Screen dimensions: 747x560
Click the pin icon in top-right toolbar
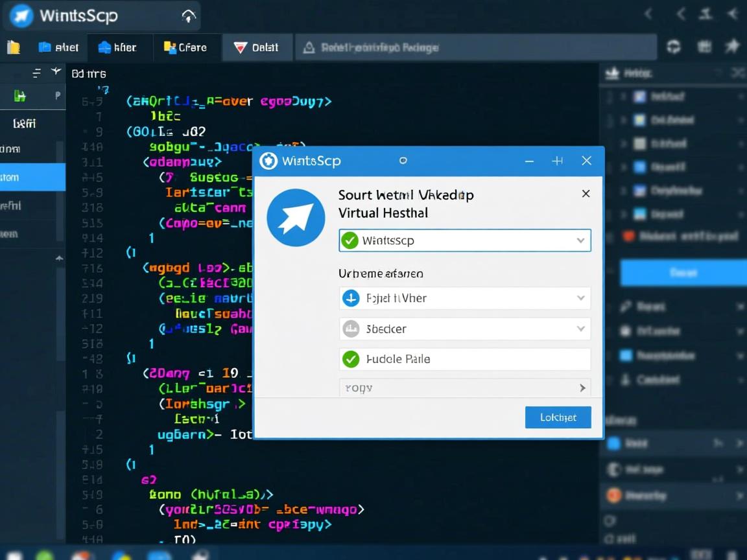[x=732, y=46]
